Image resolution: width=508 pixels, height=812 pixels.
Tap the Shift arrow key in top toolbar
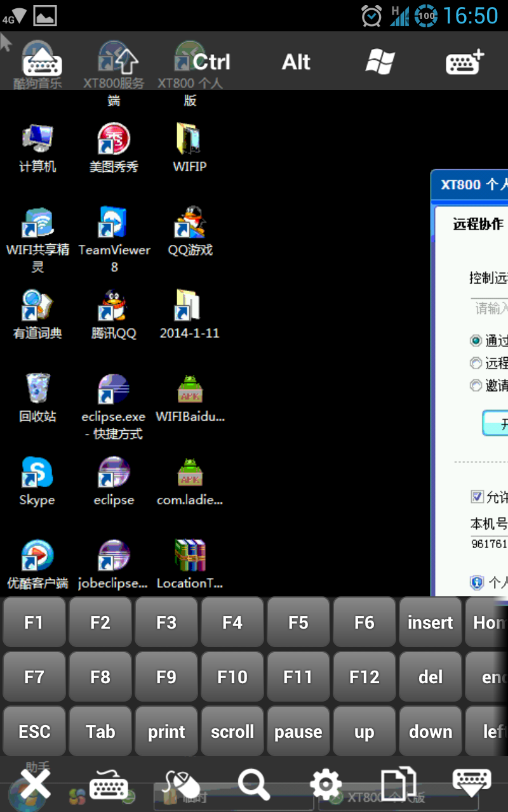[126, 62]
